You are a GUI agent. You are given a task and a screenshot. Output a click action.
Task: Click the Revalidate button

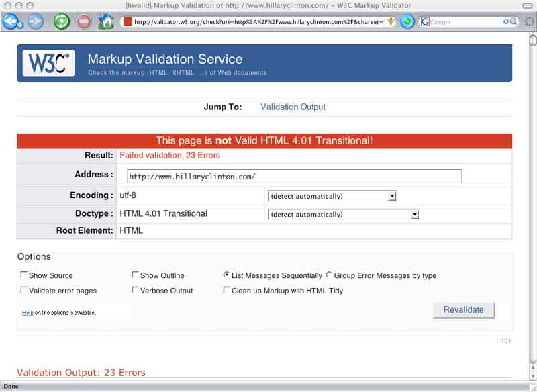(x=463, y=310)
